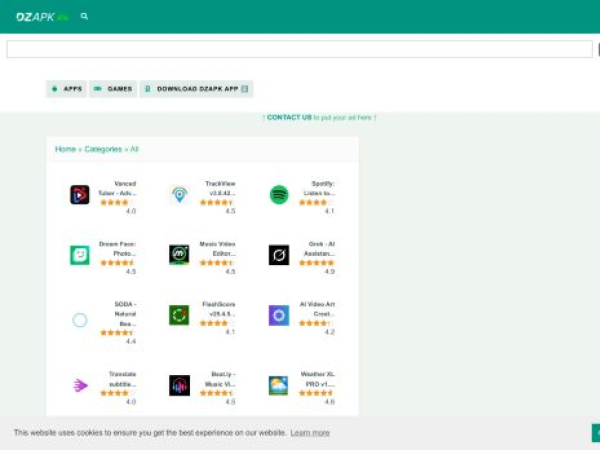Click the Grok AI Assistant icon

click(x=279, y=255)
